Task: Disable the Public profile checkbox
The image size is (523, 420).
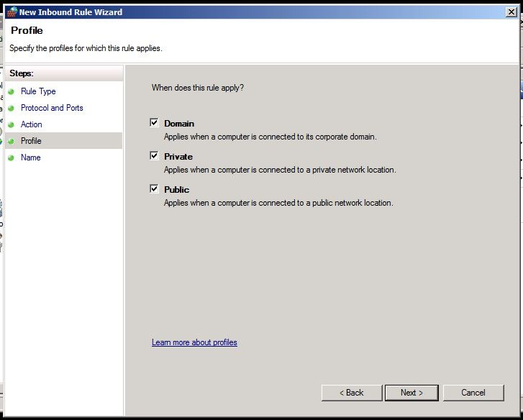Action: point(154,189)
